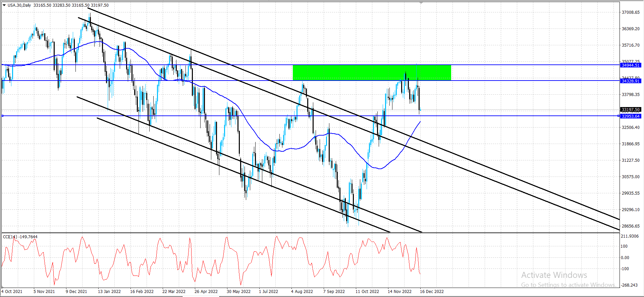Image resolution: width=644 pixels, height=297 pixels.
Task: Click the 29935.55 price axis value
Action: (631, 193)
